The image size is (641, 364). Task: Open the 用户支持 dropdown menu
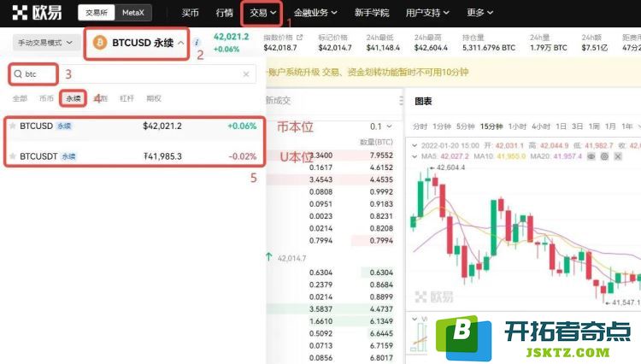(x=427, y=13)
